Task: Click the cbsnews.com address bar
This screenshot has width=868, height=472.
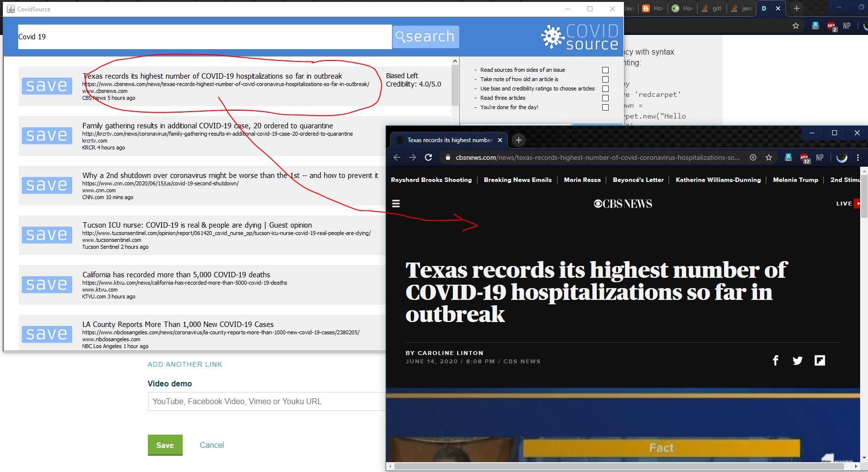Action: [x=597, y=157]
